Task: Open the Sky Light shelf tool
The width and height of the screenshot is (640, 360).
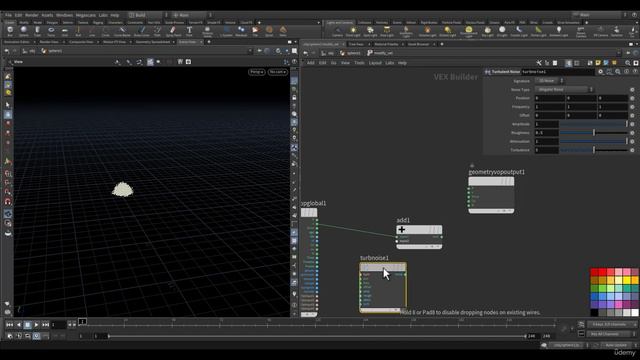Action: [x=487, y=31]
